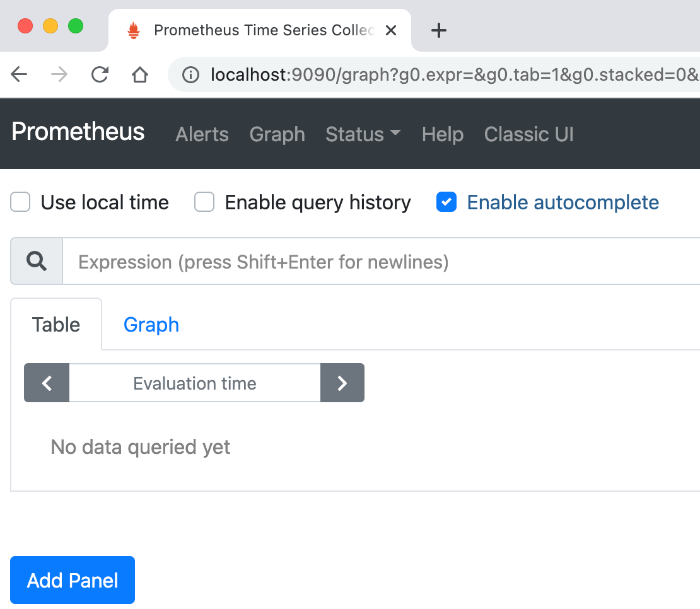
Task: Enable query history checkbox
Action: click(204, 202)
